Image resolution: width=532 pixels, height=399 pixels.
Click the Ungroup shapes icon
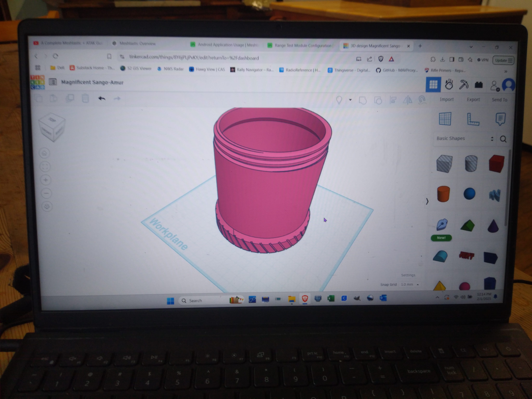[378, 100]
